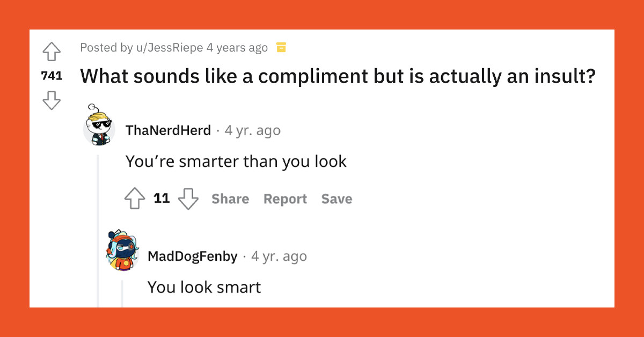Image resolution: width=644 pixels, height=337 pixels.
Task: Click the post vote count 741
Action: click(52, 76)
